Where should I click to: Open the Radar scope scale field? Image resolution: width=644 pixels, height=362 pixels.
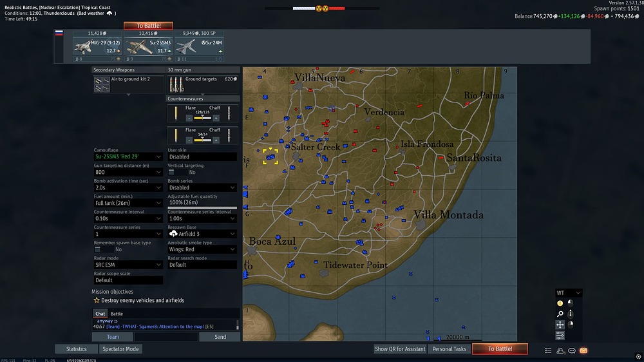(x=128, y=280)
